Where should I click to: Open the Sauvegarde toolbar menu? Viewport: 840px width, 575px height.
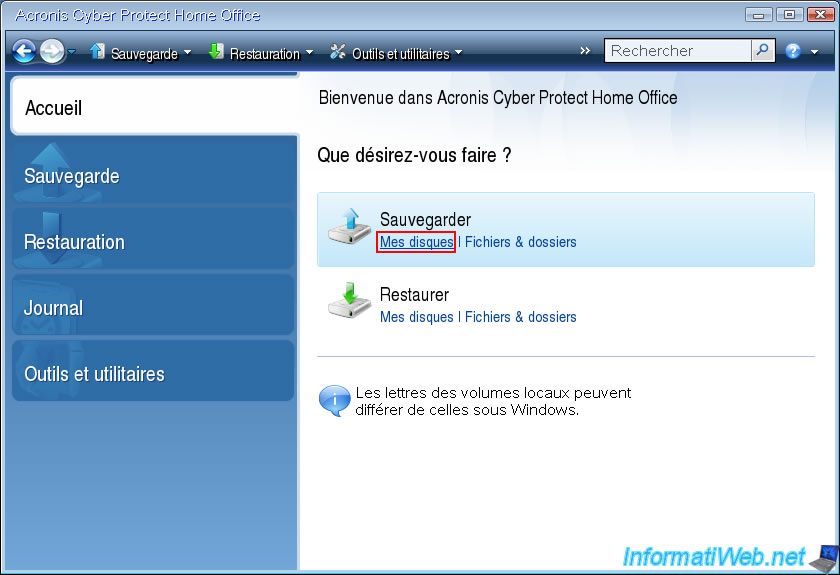point(139,53)
